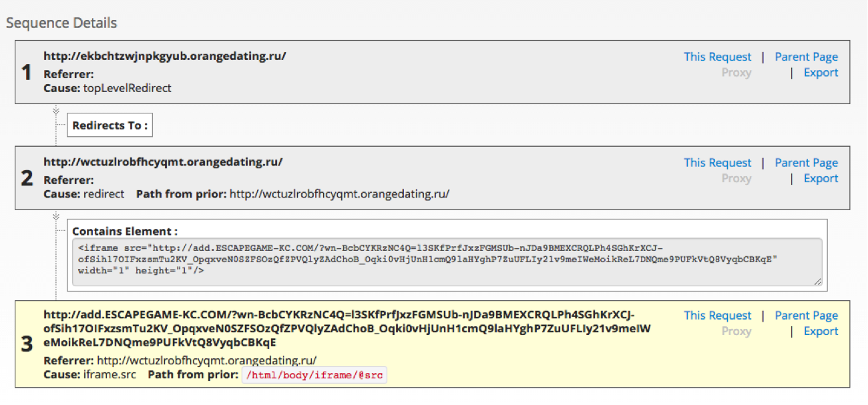
Task: Click Path from prior URL in sequence 2
Action: tap(339, 194)
